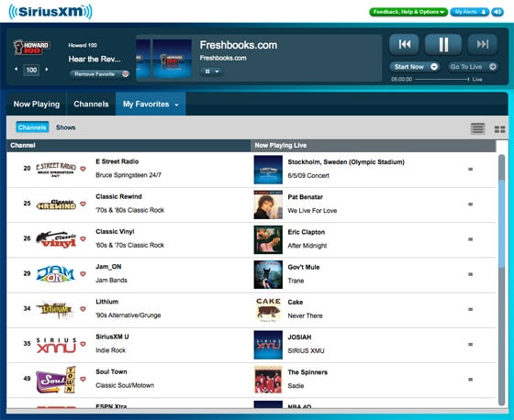Click Remove Favorite button
Image resolution: width=514 pixels, height=420 pixels.
100,74
